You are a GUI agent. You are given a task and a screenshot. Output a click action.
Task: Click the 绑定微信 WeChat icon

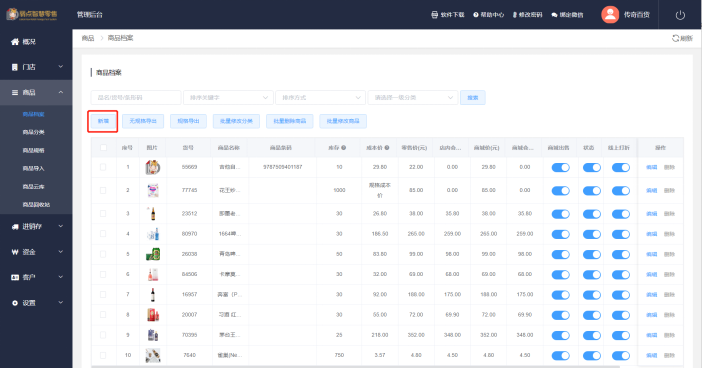554,15
